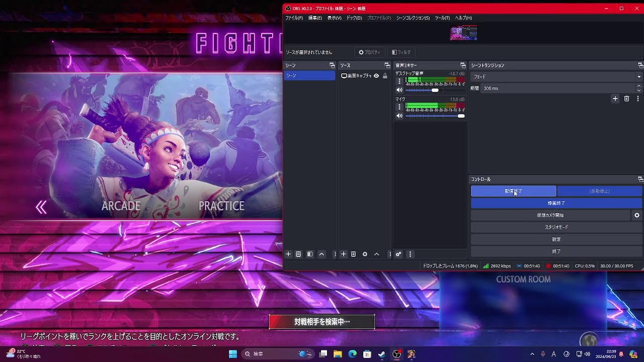Open transition properties dots menu

coord(638,99)
